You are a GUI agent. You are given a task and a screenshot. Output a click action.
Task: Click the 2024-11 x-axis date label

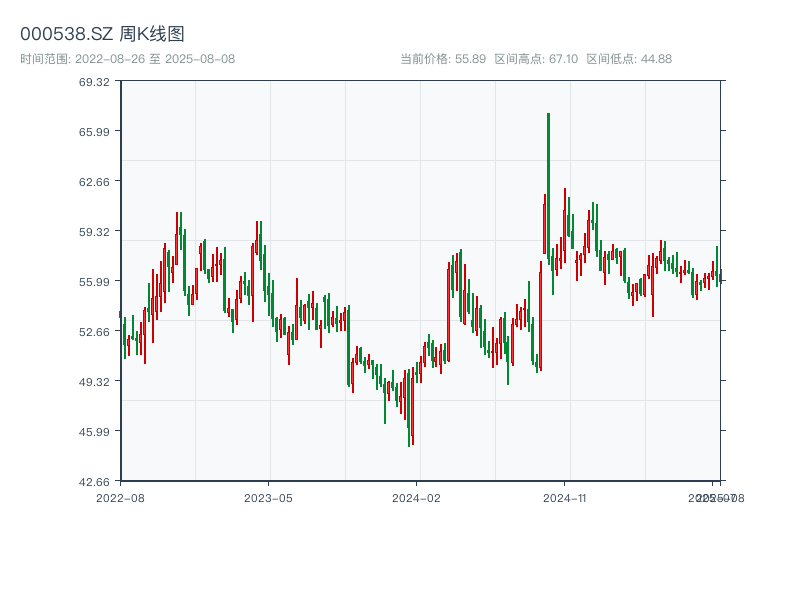565,497
